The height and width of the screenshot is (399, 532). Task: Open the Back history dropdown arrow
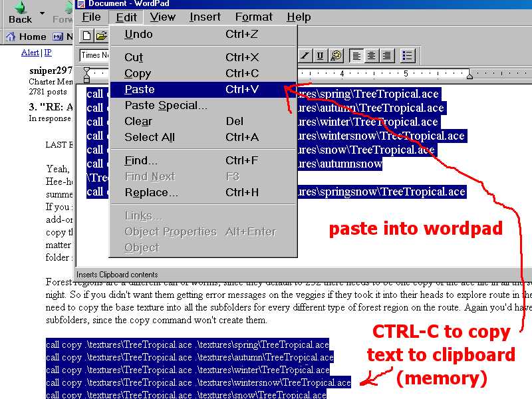pos(42,13)
